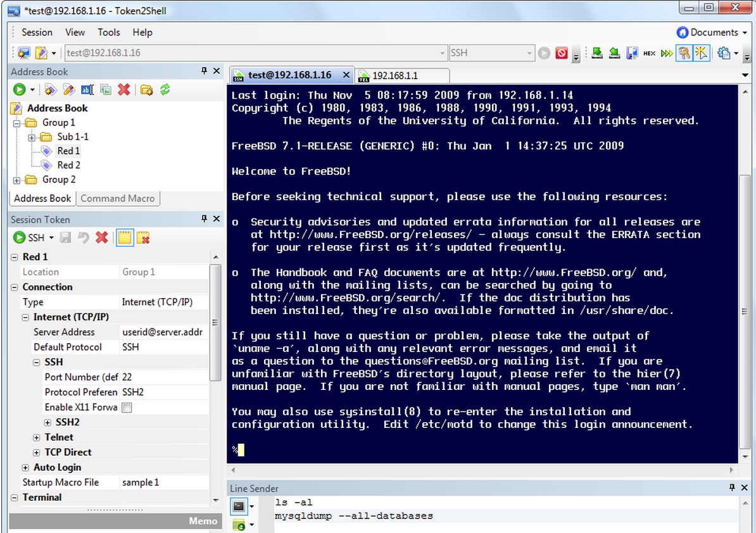This screenshot has height=533, width=756.
Task: Click the red X in Session Token toolbar
Action: tap(102, 237)
